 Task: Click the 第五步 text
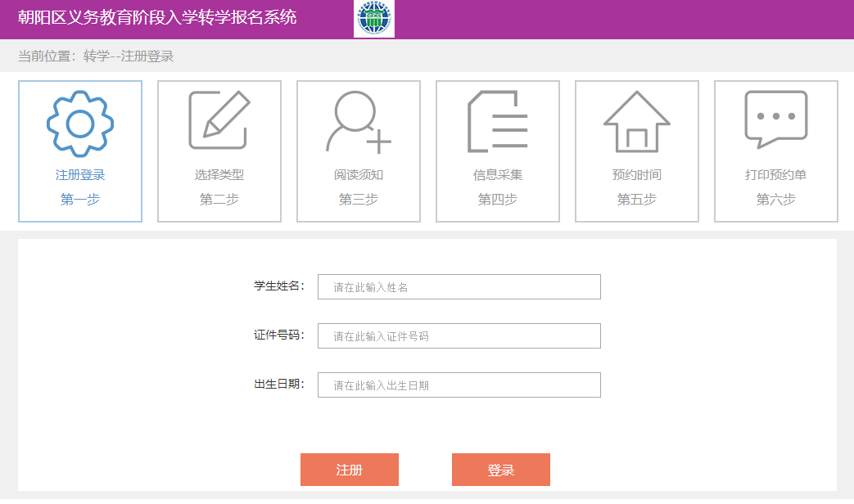pyautogui.click(x=637, y=199)
